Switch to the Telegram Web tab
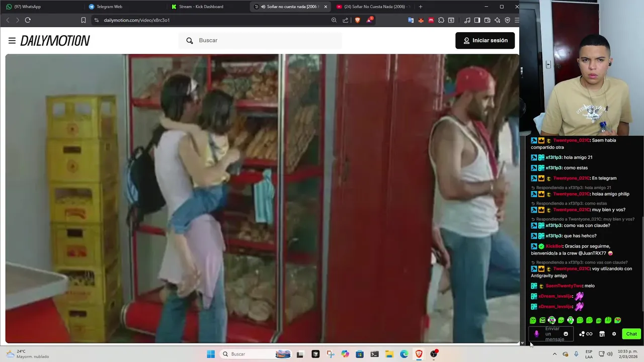This screenshot has height=362, width=644. click(124, 7)
